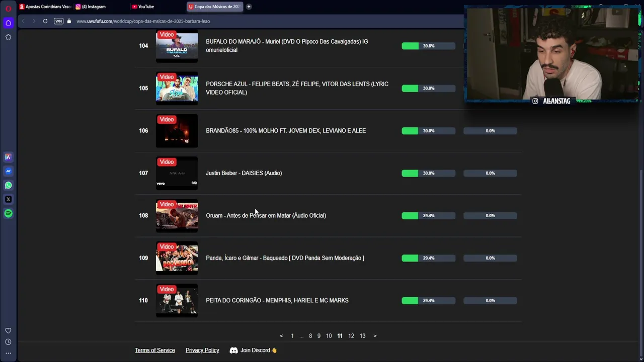Click title Justin Bieber - DAISIES (Audio)

pyautogui.click(x=244, y=173)
